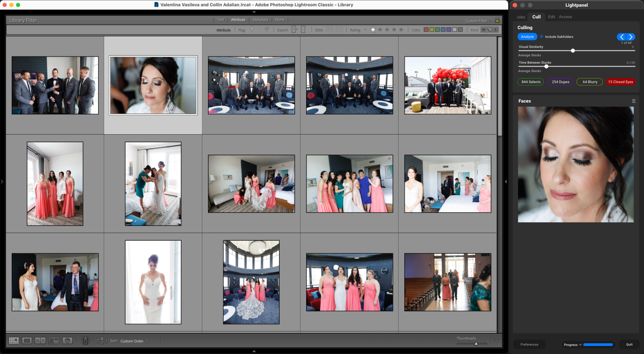The height and width of the screenshot is (354, 644).
Task: Switch to the Jobs tab
Action: click(x=521, y=17)
